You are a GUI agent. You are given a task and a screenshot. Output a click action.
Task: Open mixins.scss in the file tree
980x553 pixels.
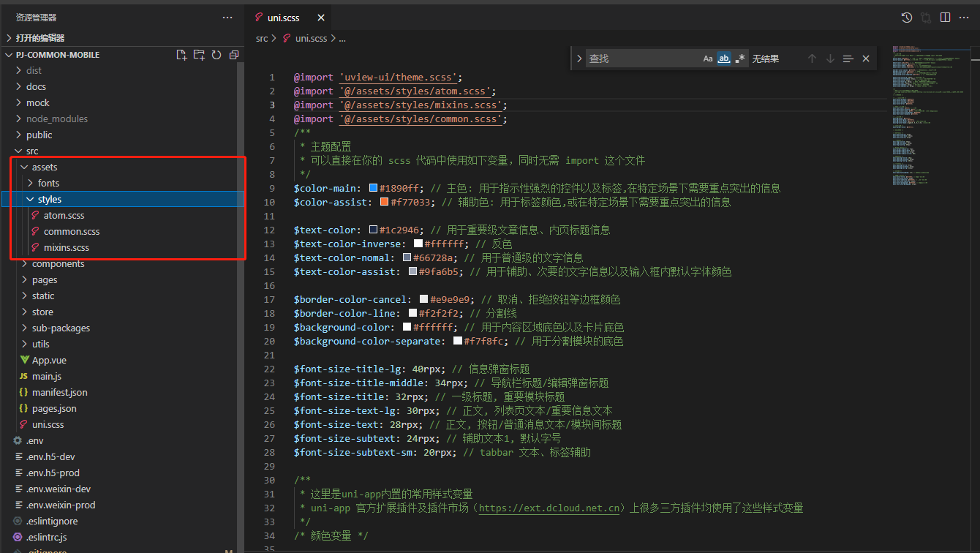[x=66, y=248]
